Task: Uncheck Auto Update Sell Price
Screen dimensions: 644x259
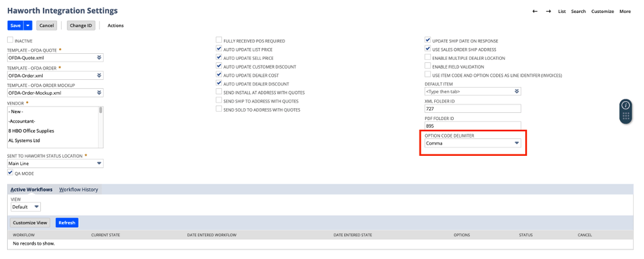Action: tap(219, 58)
